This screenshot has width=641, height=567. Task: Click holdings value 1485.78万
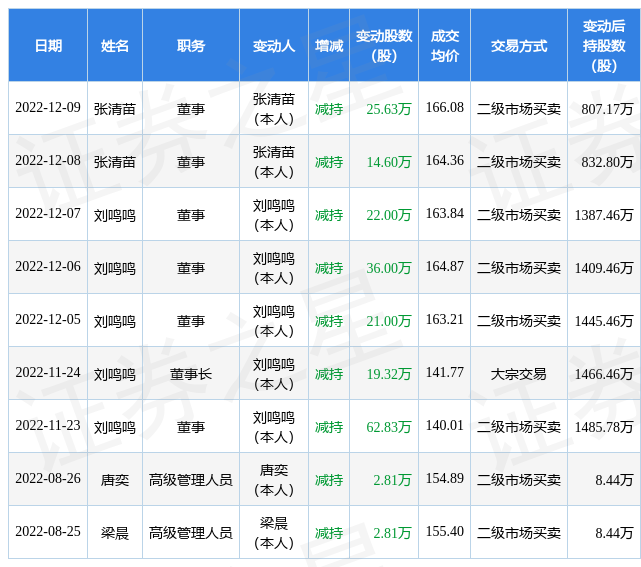click(x=604, y=427)
